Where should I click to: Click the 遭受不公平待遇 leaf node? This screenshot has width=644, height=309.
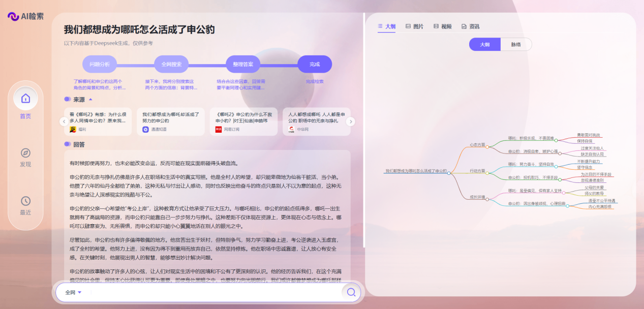coord(602,201)
